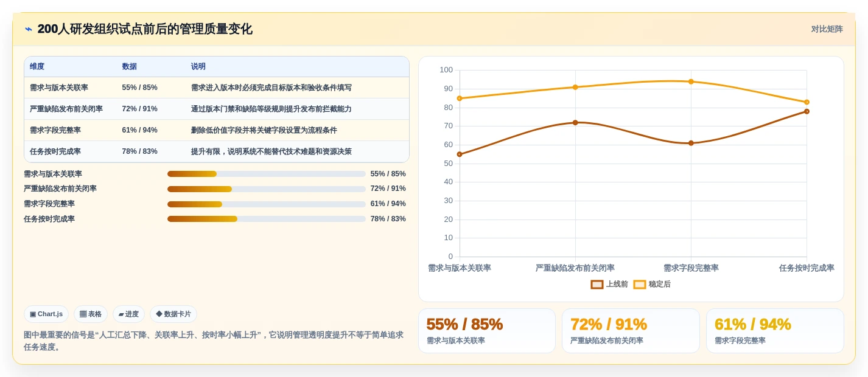
Task: Click table row label 需求字段完整率
Action: tap(55, 130)
